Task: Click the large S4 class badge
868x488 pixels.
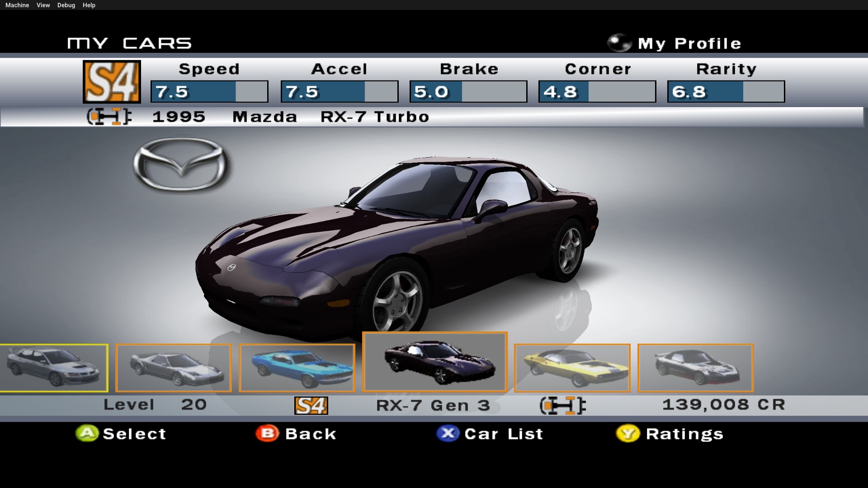Action: pos(112,82)
